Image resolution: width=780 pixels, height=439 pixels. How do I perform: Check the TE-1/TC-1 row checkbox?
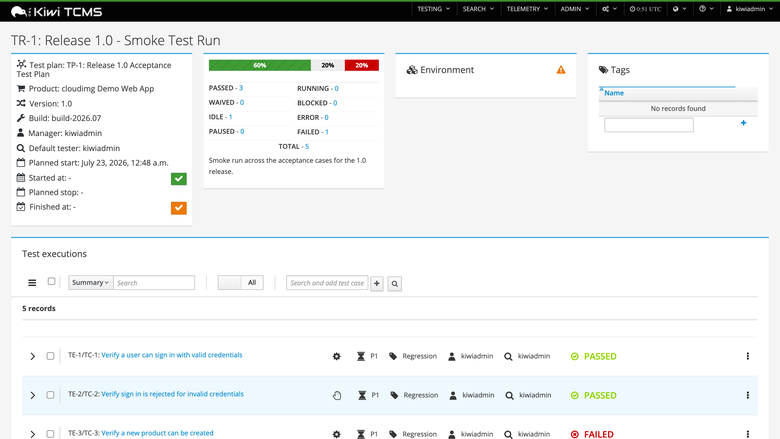coord(50,356)
